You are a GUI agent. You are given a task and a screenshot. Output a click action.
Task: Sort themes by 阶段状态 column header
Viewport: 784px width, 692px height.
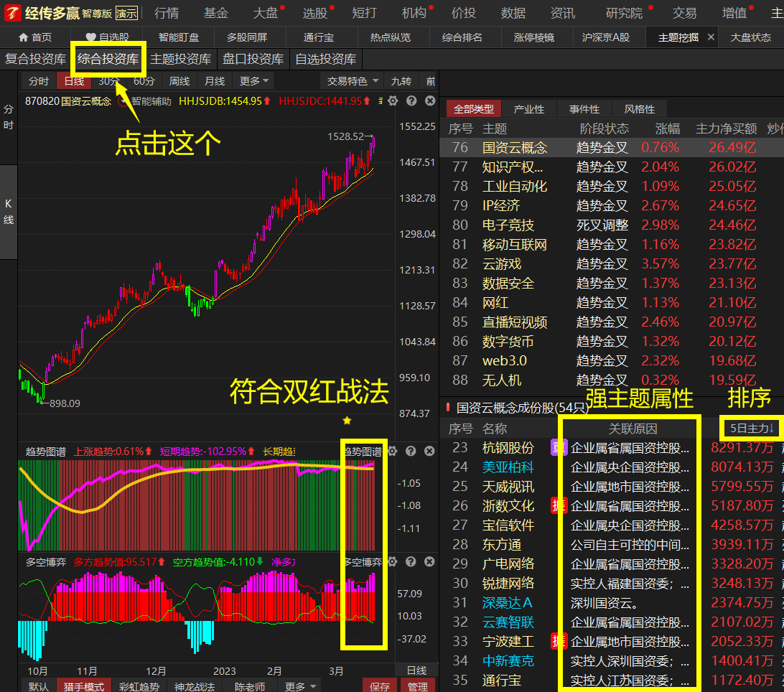point(604,129)
